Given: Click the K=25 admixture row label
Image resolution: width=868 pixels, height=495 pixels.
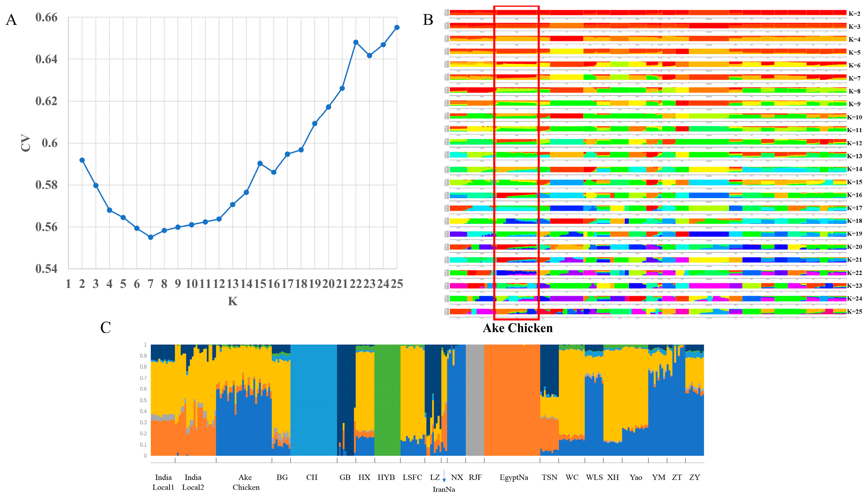Looking at the screenshot, I should click(854, 311).
